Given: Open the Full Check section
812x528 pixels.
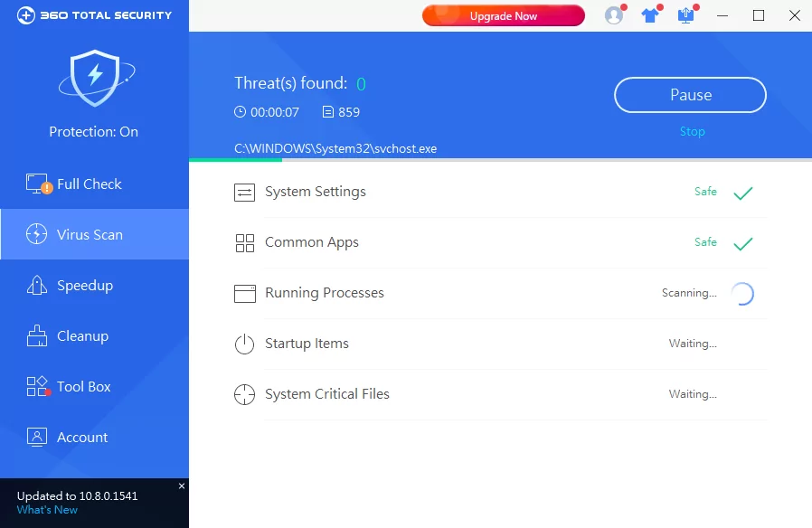Looking at the screenshot, I should (94, 184).
